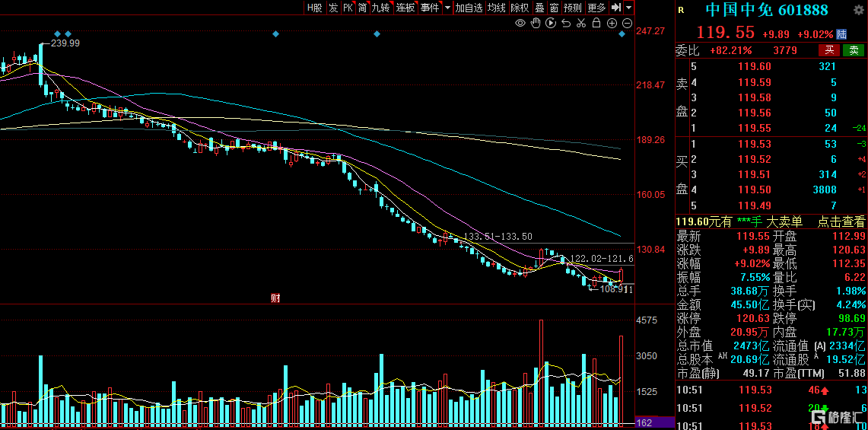Click the 239.99 high price label
The image size is (868, 430).
click(x=65, y=43)
